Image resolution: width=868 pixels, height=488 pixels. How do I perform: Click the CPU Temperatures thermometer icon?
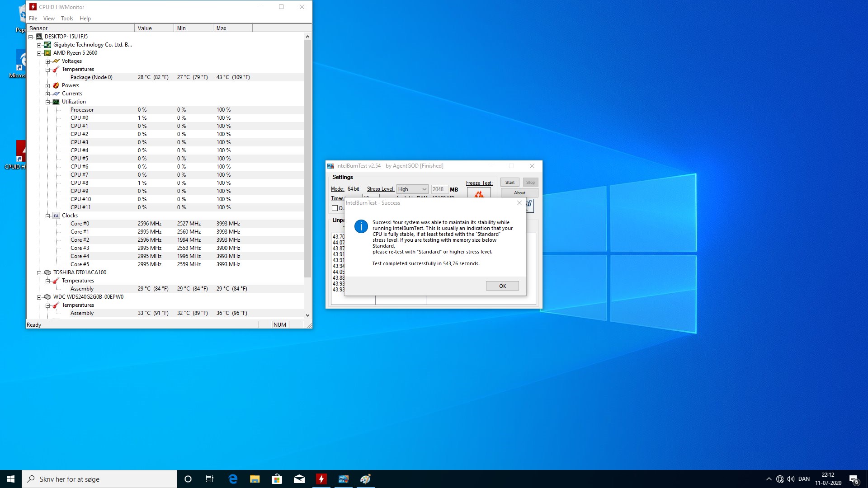click(56, 69)
